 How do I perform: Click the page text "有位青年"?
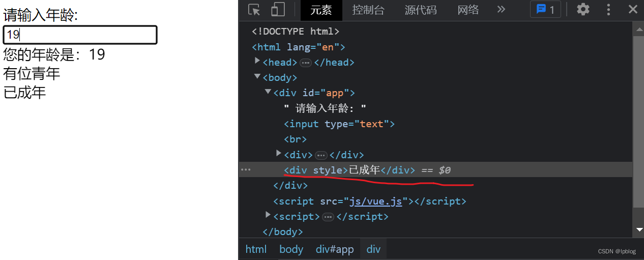pos(32,73)
